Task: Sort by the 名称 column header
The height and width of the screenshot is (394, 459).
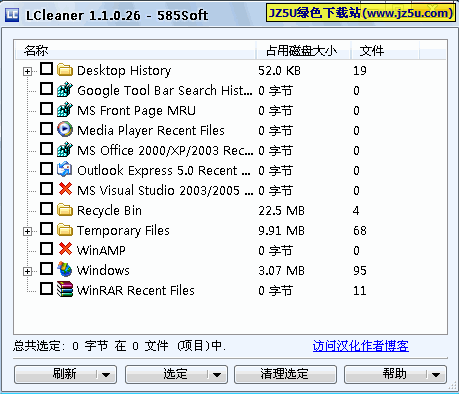Action: (135, 51)
